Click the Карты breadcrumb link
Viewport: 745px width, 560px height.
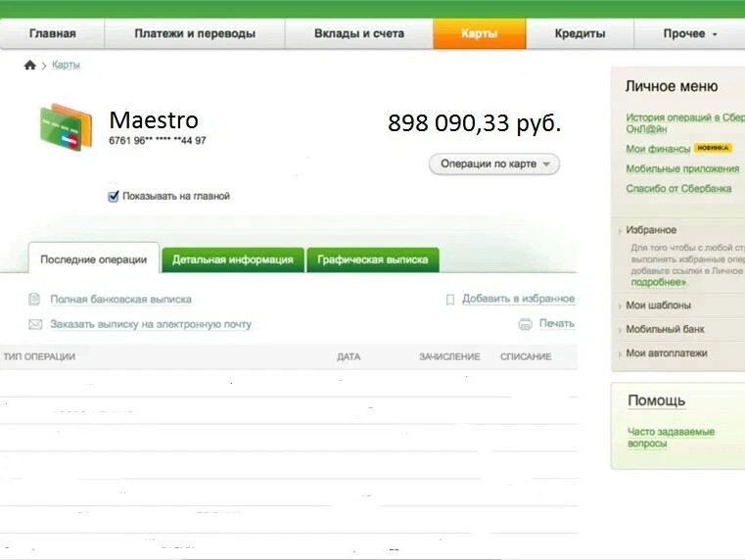[x=66, y=65]
